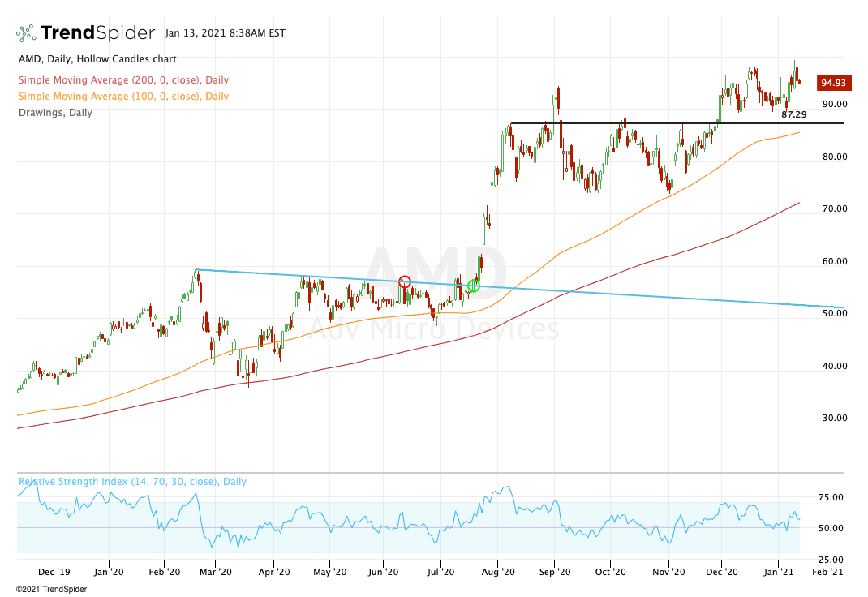Viewport: 868px width, 597px height.
Task: Click the Jul '20 date axis label
Action: tap(440, 572)
